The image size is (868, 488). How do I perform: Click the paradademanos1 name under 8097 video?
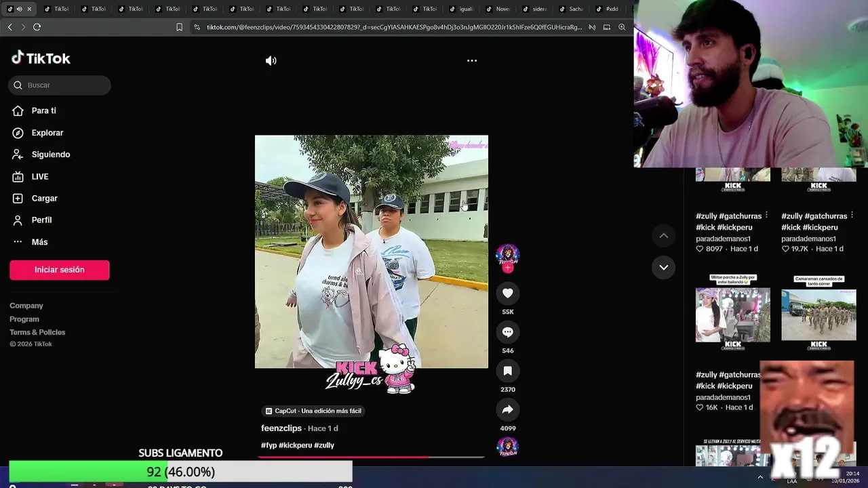723,239
